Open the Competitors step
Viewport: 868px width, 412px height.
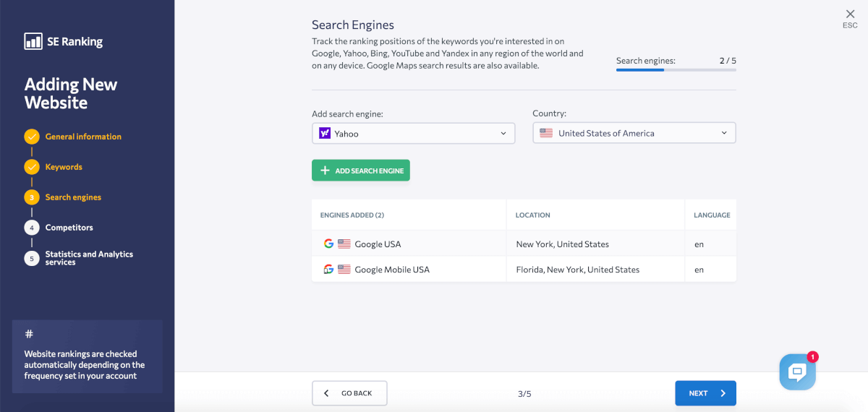tap(69, 228)
